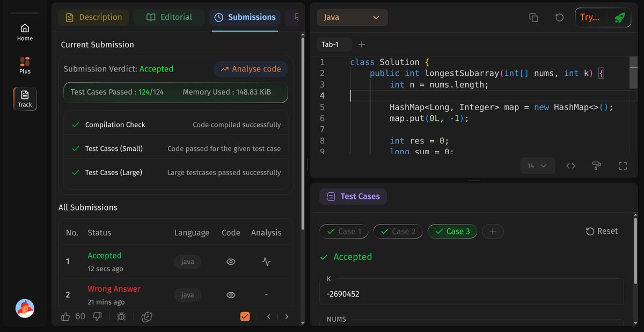
Task: Click the thumbs up like icon
Action: pyautogui.click(x=65, y=316)
